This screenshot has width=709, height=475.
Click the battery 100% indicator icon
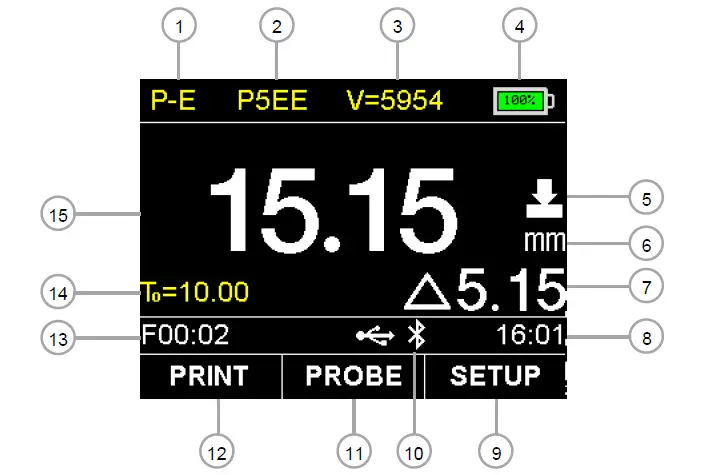point(524,100)
